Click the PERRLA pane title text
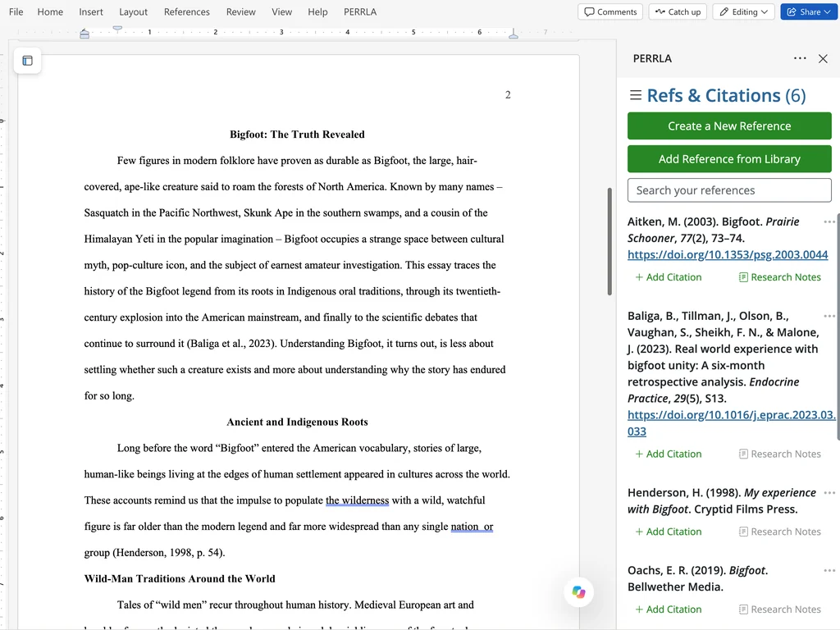 [652, 58]
